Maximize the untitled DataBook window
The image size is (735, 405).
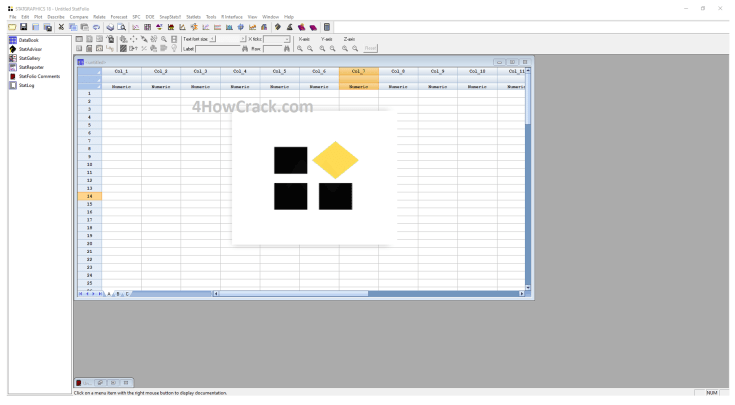(x=512, y=62)
